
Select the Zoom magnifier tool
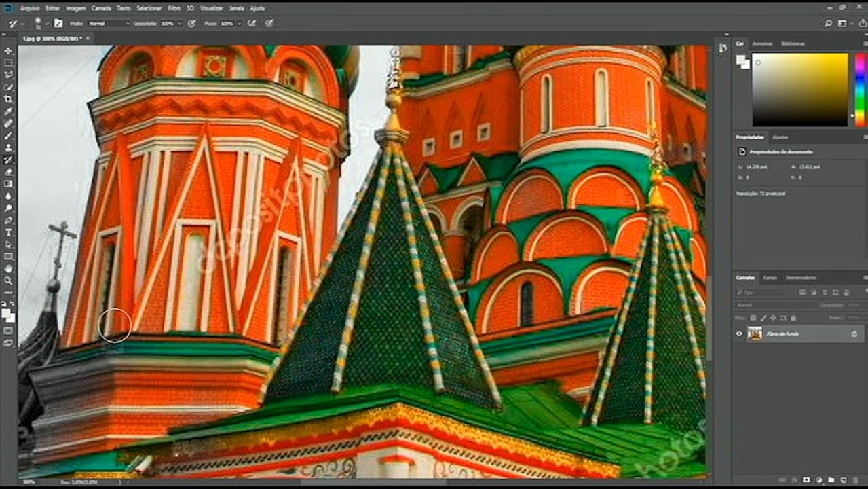9,280
